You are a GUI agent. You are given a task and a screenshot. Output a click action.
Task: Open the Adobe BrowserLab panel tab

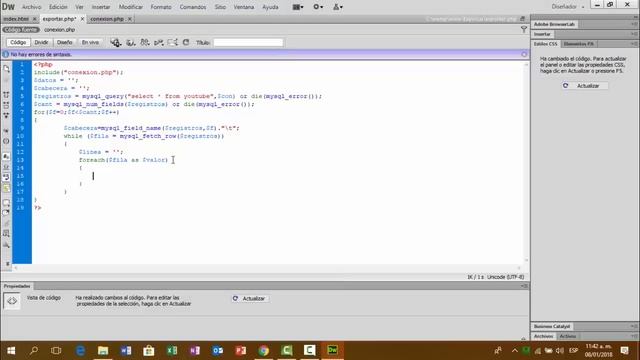coord(554,24)
